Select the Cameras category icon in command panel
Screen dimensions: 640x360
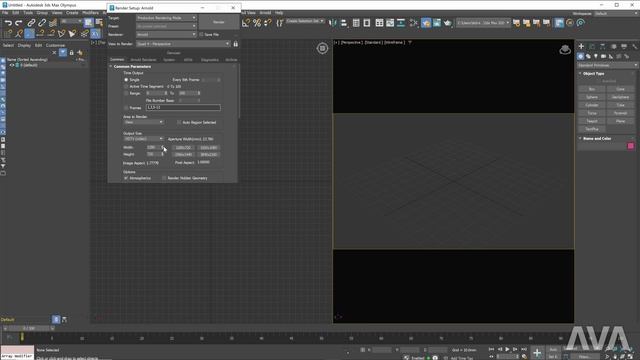point(603,56)
